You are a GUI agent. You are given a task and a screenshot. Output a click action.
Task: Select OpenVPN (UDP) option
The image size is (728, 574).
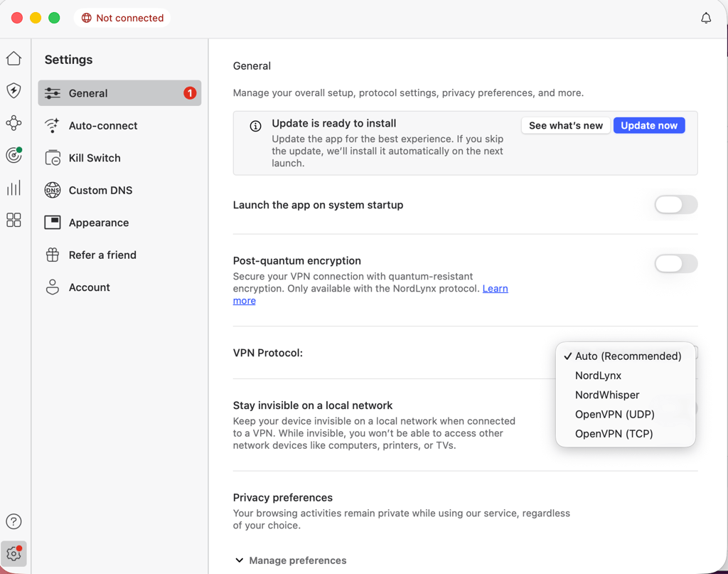[x=626, y=414]
